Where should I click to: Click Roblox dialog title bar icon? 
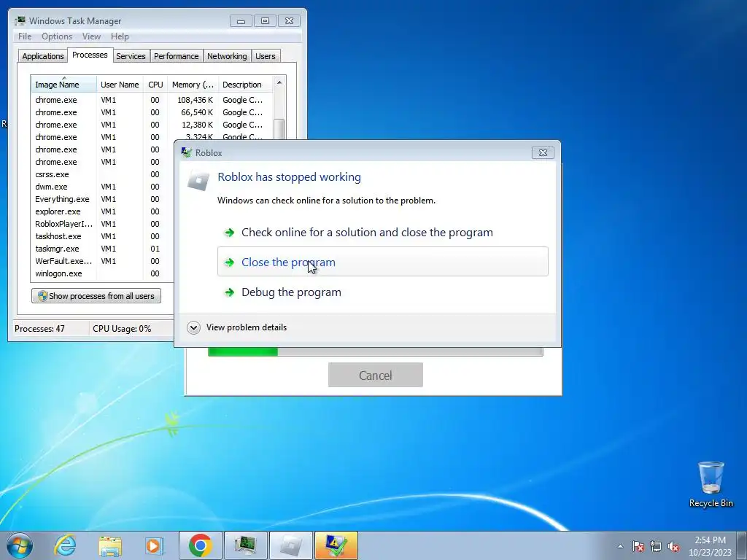coord(186,152)
